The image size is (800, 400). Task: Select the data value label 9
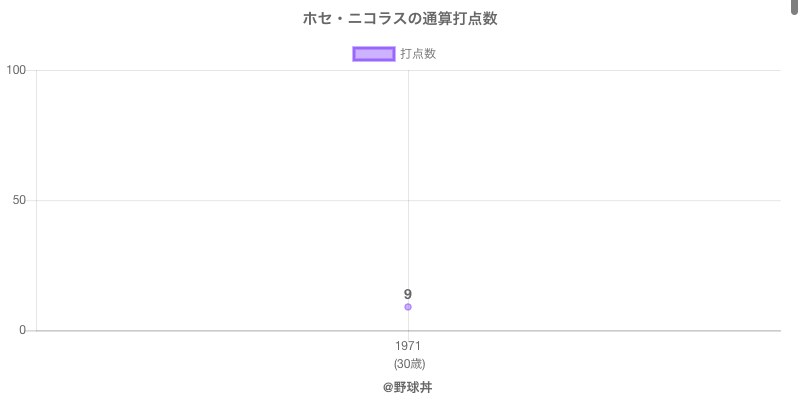[x=408, y=294]
